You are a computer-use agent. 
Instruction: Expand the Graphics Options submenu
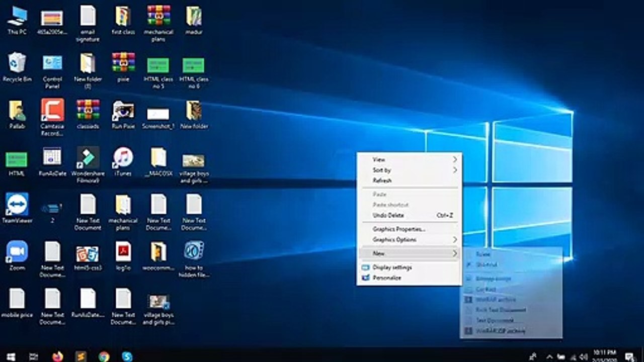[x=409, y=239]
